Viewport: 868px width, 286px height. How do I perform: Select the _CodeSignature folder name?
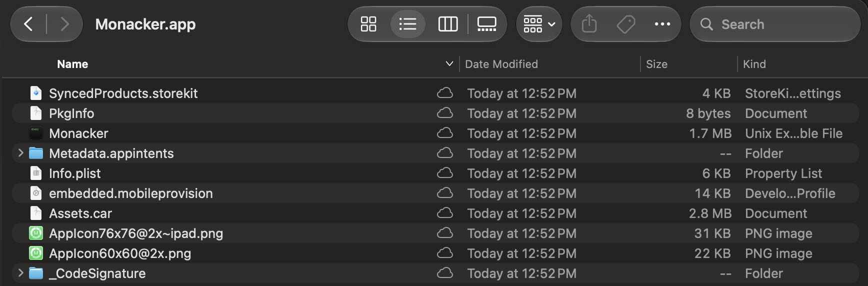pyautogui.click(x=97, y=273)
